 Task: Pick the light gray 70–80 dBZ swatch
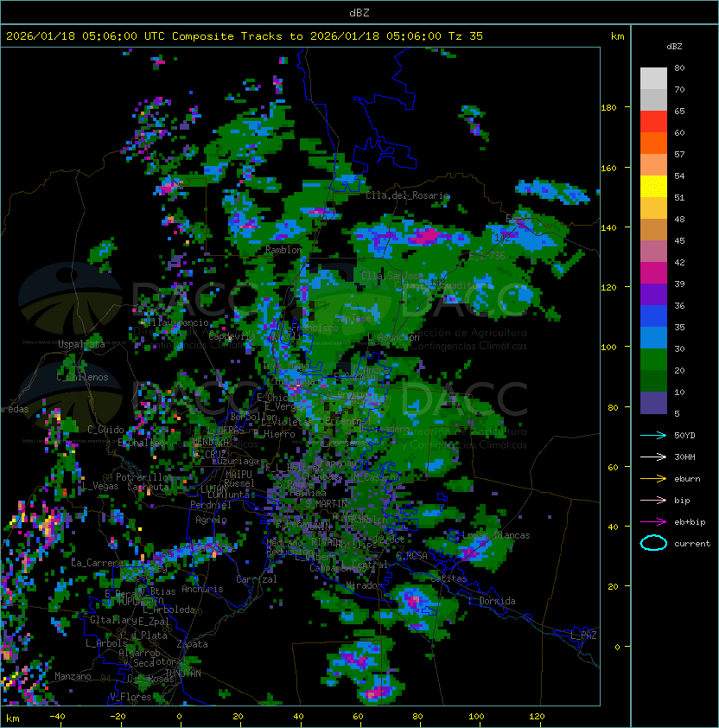click(653, 78)
